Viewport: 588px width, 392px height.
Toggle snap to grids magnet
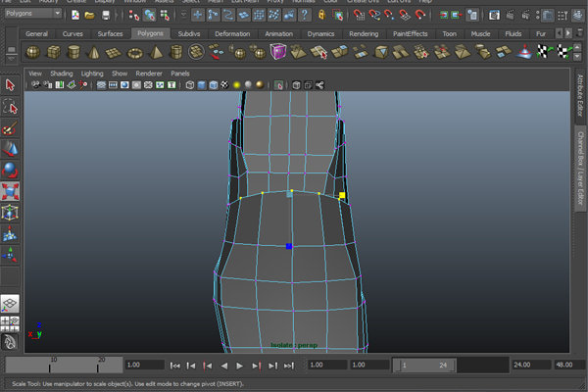click(359, 15)
